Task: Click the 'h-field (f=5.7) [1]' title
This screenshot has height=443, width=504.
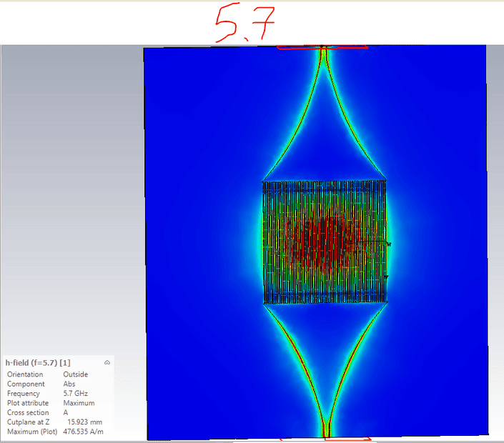Action: coord(38,363)
